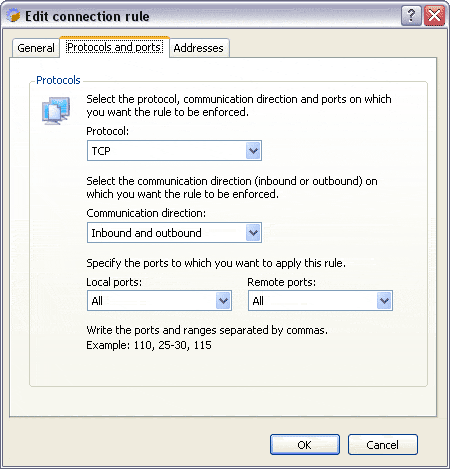Screen dimensions: 450x469
Task: Open the Communication direction dropdown arrow
Action: (253, 233)
